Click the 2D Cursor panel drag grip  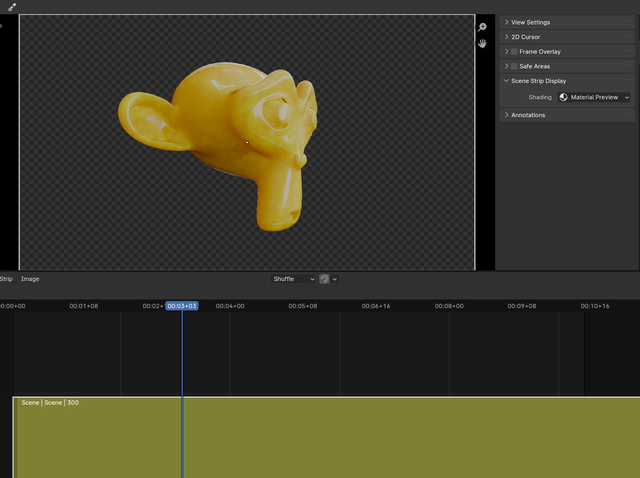click(629, 37)
